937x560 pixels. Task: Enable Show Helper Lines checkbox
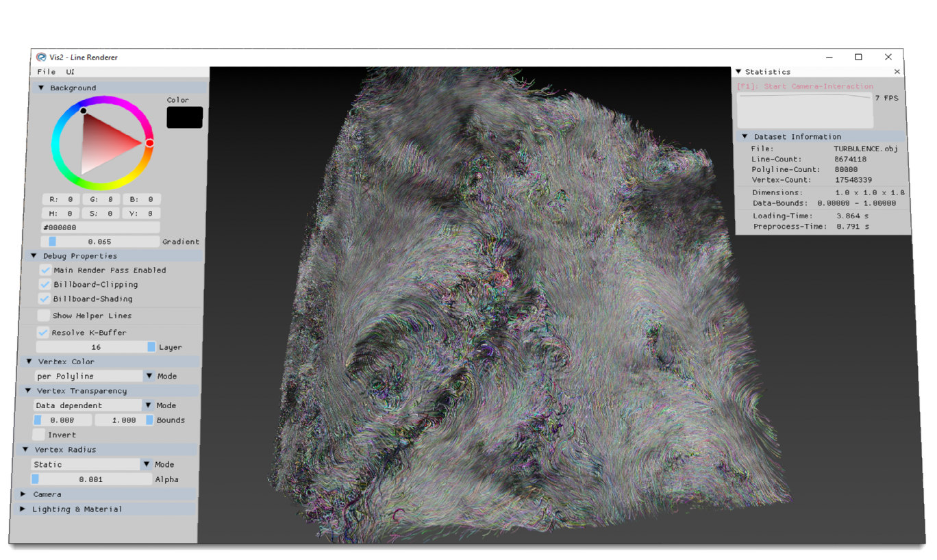(44, 316)
